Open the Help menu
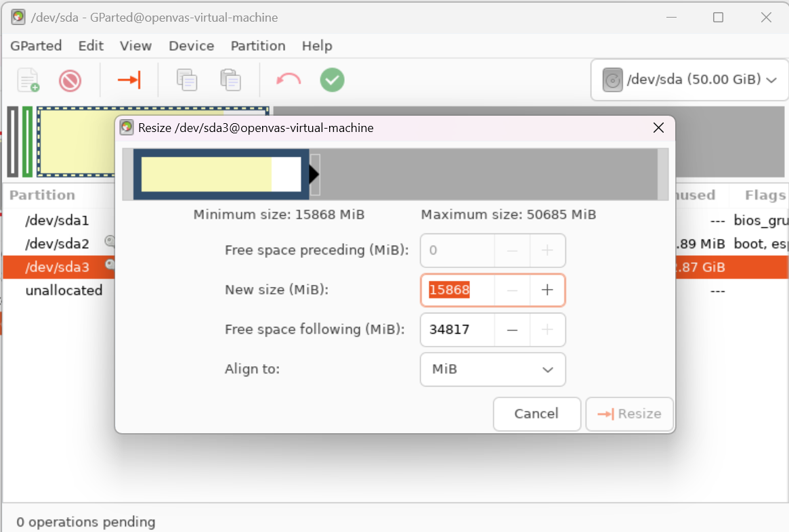Image resolution: width=789 pixels, height=532 pixels. click(x=317, y=46)
